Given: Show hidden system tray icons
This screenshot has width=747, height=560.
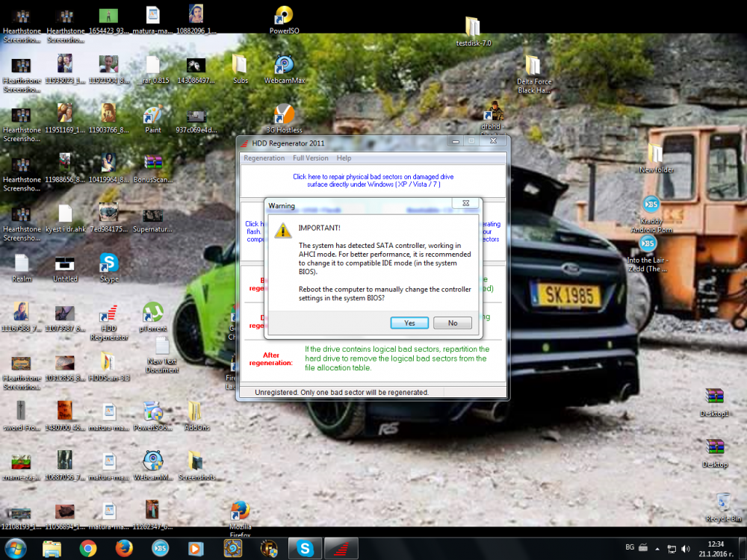Looking at the screenshot, I should (657, 549).
